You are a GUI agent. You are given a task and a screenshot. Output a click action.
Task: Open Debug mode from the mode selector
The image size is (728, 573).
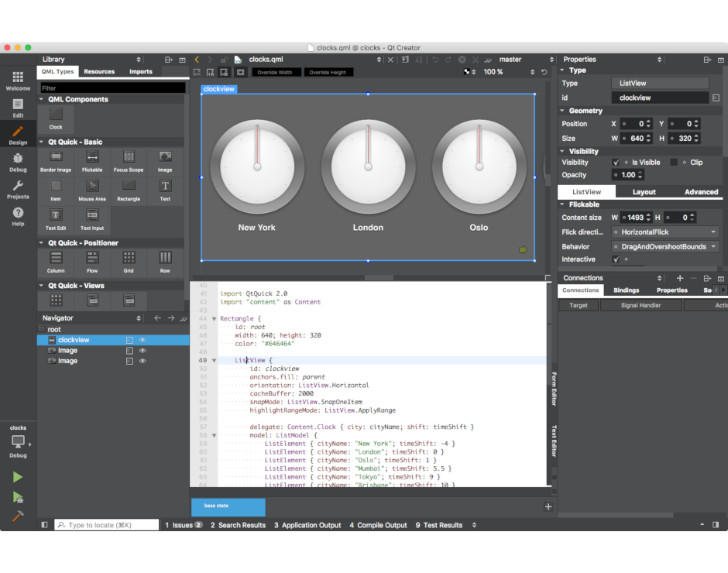coord(17,163)
